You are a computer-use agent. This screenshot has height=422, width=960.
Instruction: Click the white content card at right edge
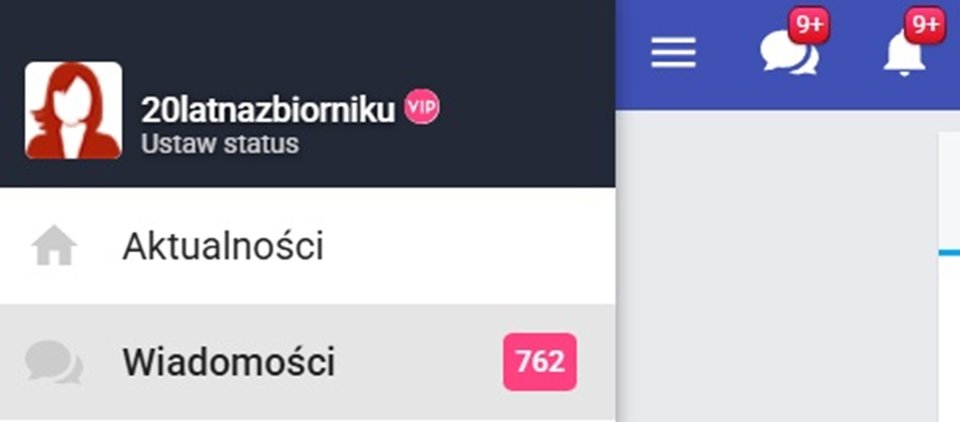(x=949, y=190)
